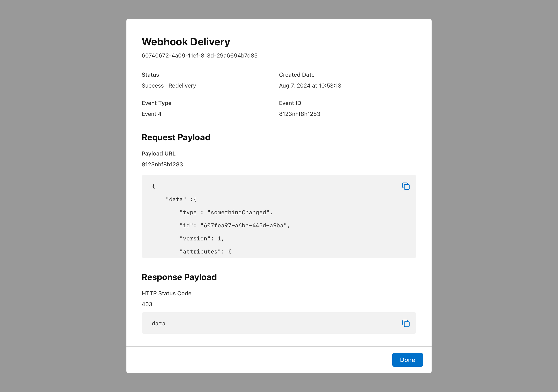The image size is (558, 392).
Task: Select the delivery UUID text
Action: [x=199, y=56]
